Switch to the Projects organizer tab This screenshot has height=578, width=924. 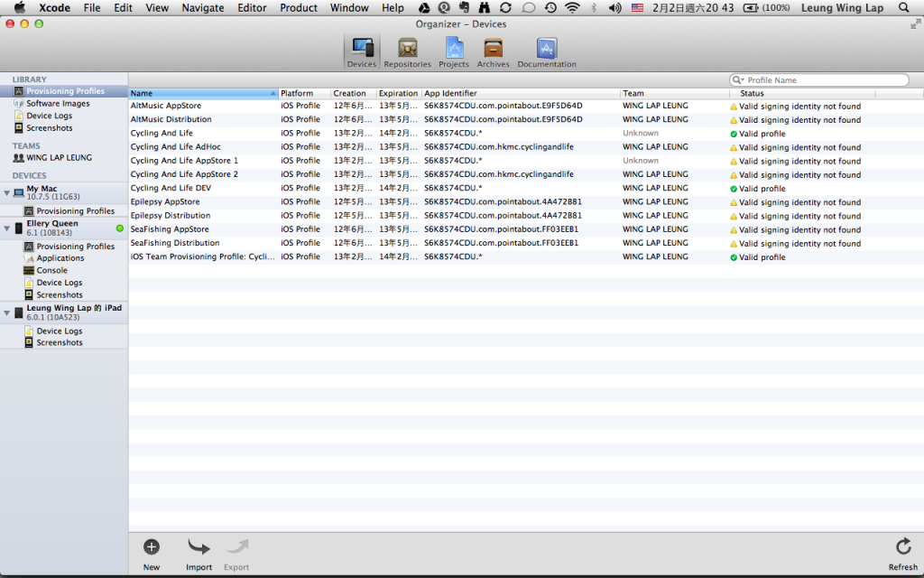[x=454, y=52]
